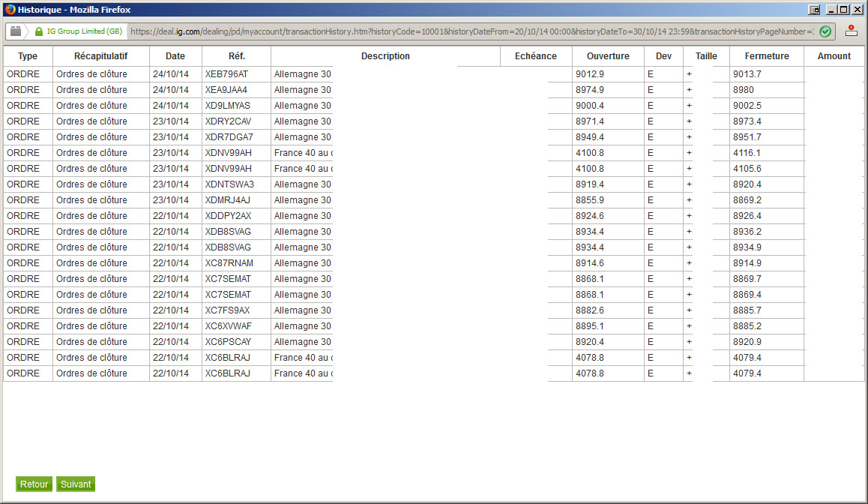Click the Amount column header
The image size is (868, 504).
point(834,56)
